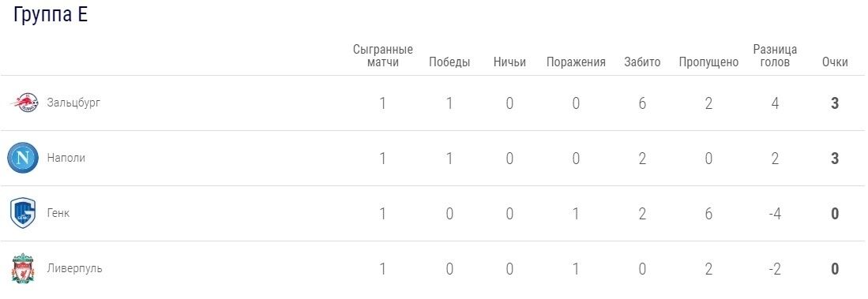
Task: Click Генк's goal difference -4
Action: [775, 214]
